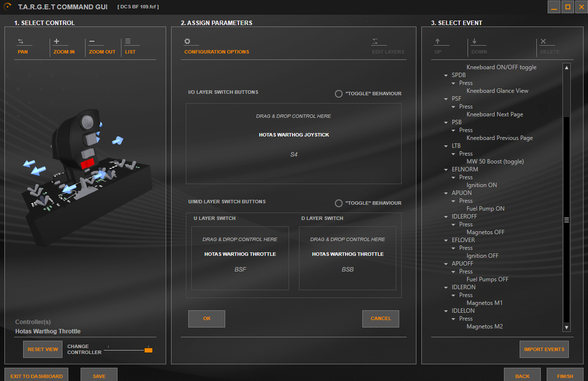Click the Change Controller slider handle

(x=148, y=349)
